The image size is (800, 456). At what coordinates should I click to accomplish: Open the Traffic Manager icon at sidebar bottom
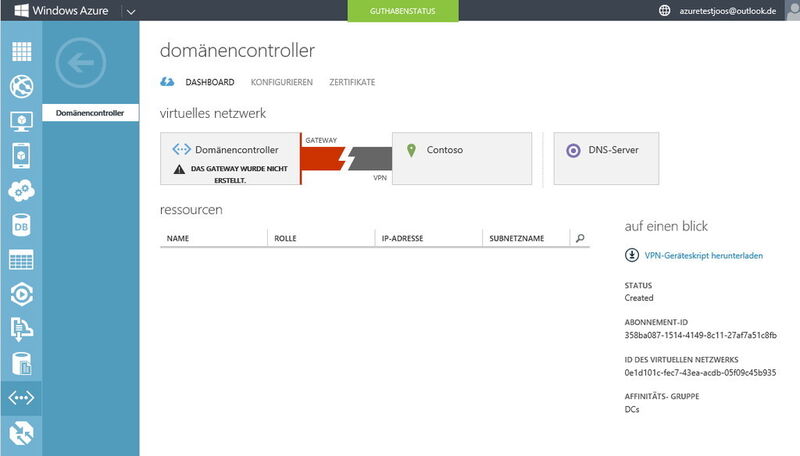pos(21,433)
